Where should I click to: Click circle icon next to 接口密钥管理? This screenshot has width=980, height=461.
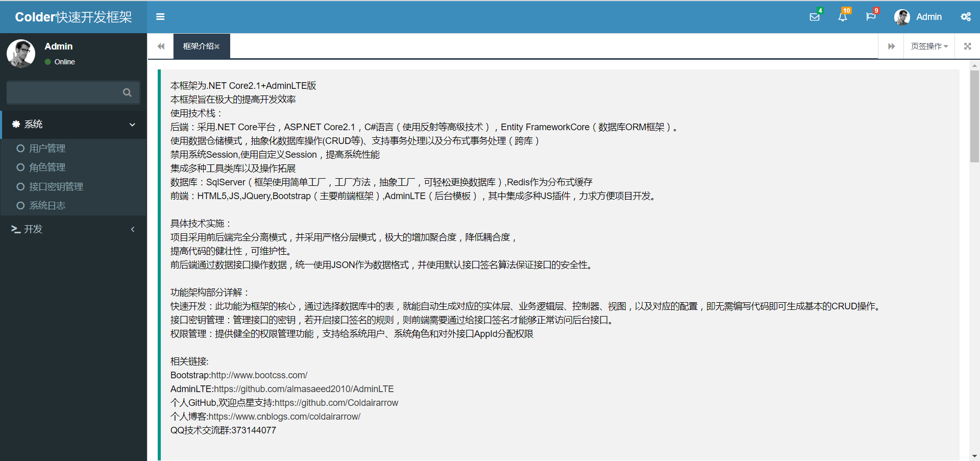click(20, 187)
